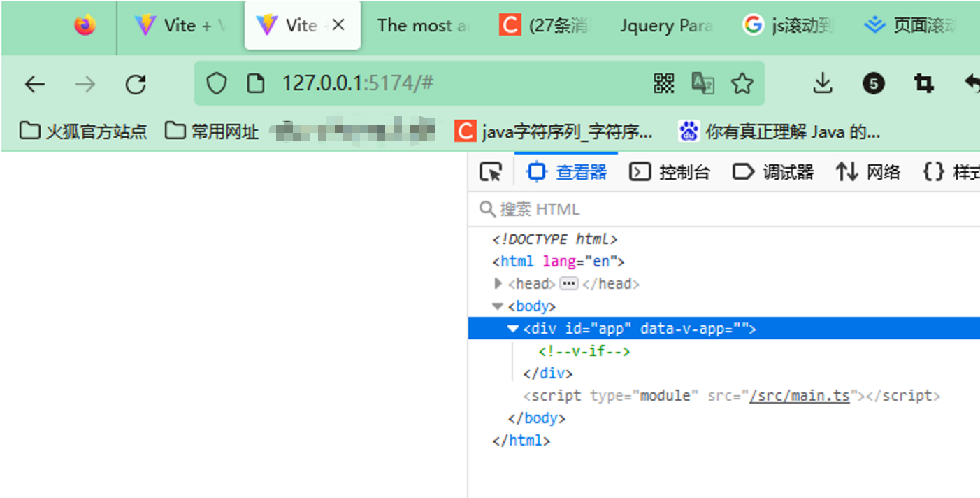Show the page QR code
The width and height of the screenshot is (980, 498).
click(x=664, y=84)
